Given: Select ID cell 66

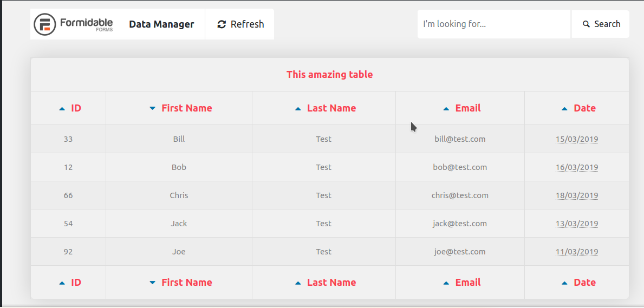Looking at the screenshot, I should [x=68, y=195].
